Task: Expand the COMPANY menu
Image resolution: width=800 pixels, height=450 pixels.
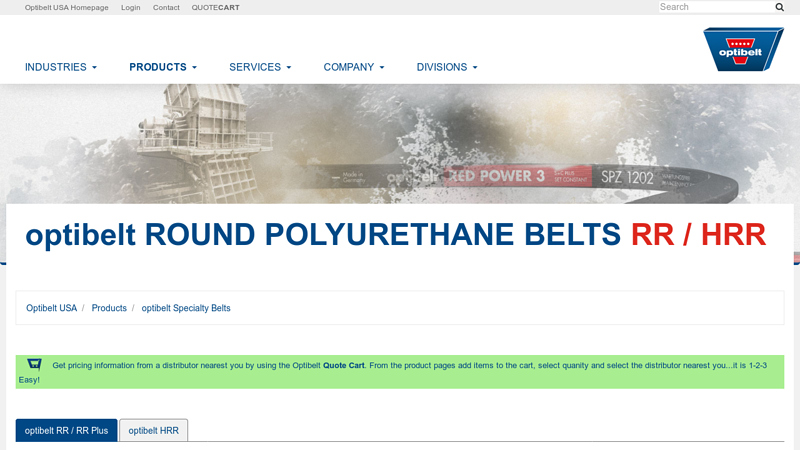Action: point(354,67)
